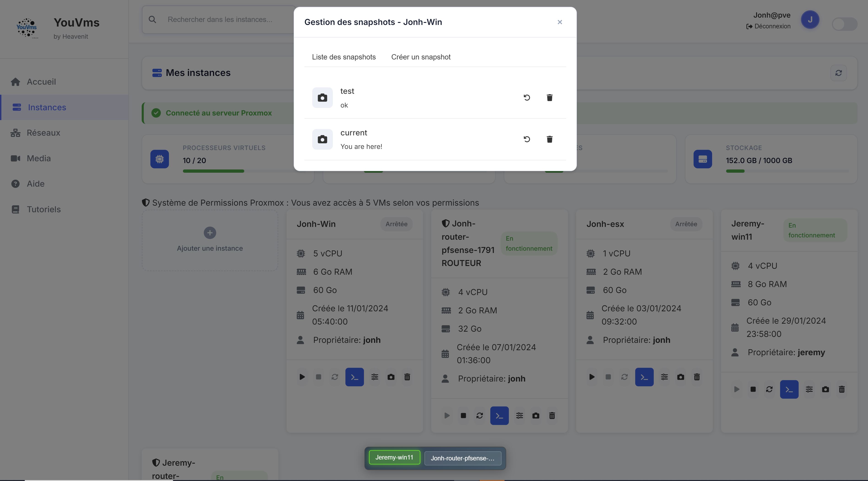Restore the 'test' snapshot

click(527, 98)
